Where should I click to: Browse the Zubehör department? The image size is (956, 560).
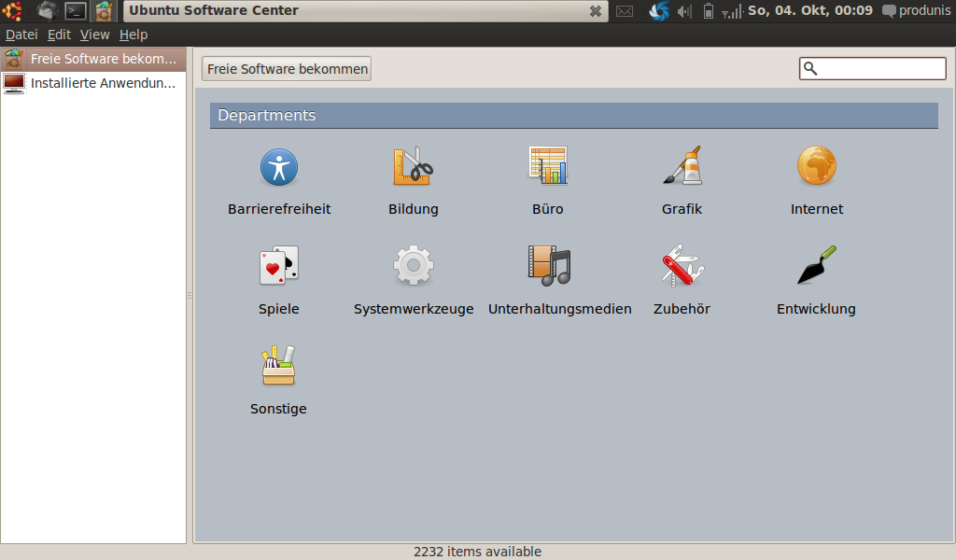coord(682,281)
